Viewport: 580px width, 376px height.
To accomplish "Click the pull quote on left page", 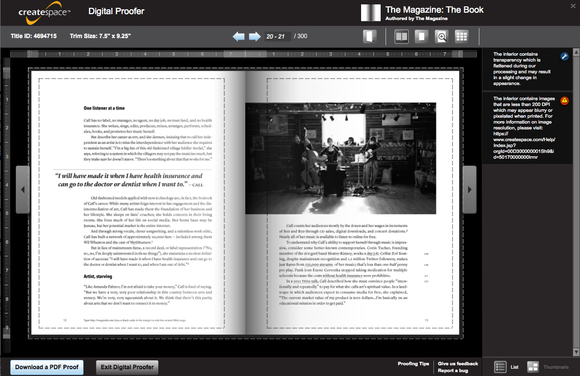I will (x=129, y=180).
